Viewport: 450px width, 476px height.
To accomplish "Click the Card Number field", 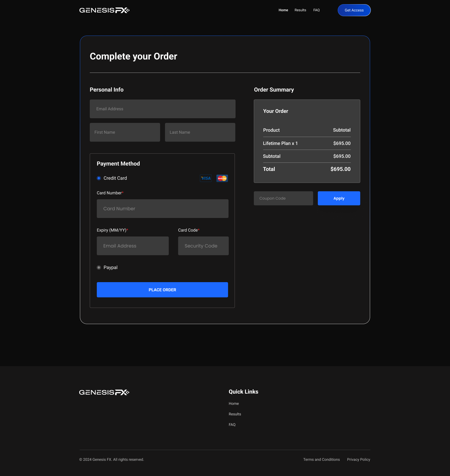I will click(x=162, y=208).
